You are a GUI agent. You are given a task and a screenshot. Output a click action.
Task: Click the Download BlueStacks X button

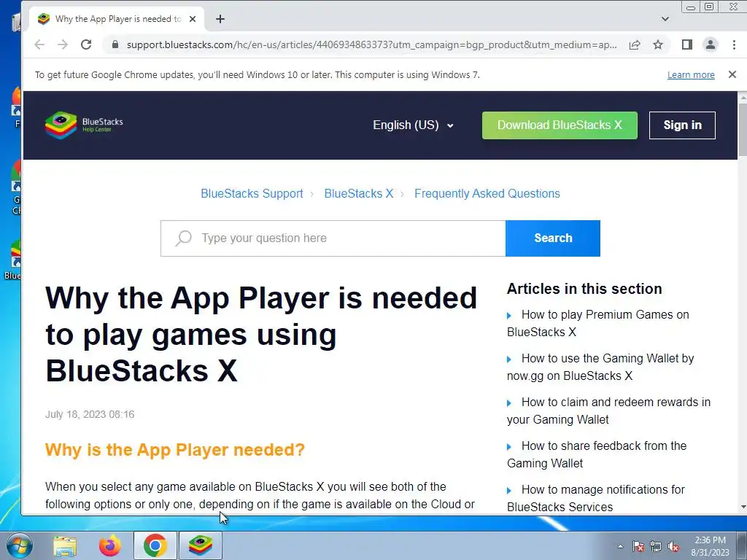[560, 125]
